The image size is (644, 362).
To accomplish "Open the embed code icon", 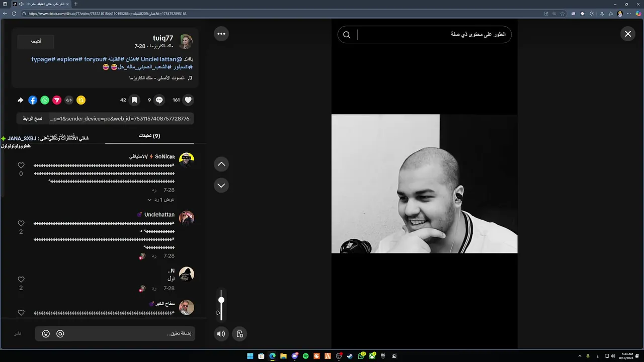I will pyautogui.click(x=69, y=100).
